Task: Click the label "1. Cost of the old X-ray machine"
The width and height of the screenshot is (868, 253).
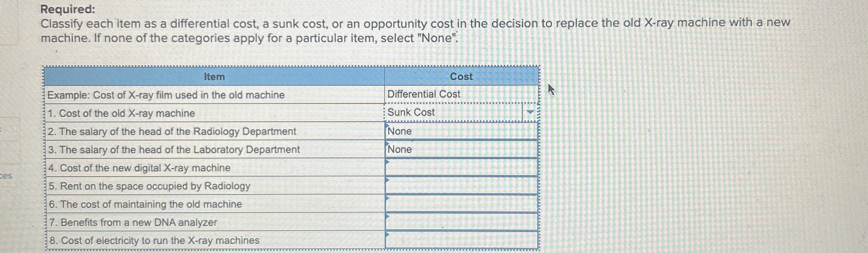Action: pos(121,113)
